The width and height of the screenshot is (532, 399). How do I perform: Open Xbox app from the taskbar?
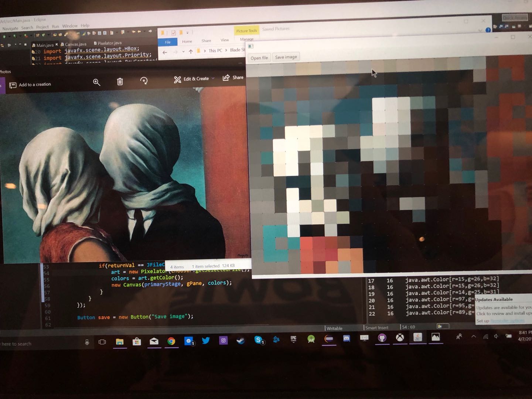pos(400,337)
